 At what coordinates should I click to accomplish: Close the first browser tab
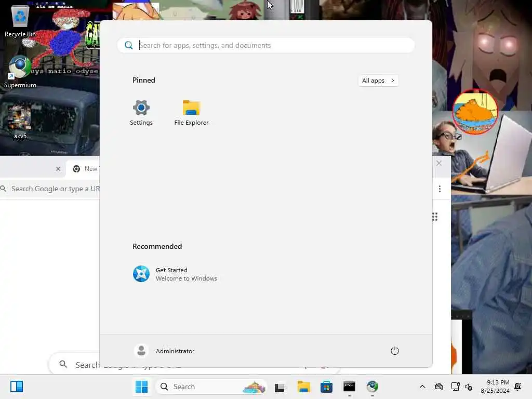pos(58,169)
